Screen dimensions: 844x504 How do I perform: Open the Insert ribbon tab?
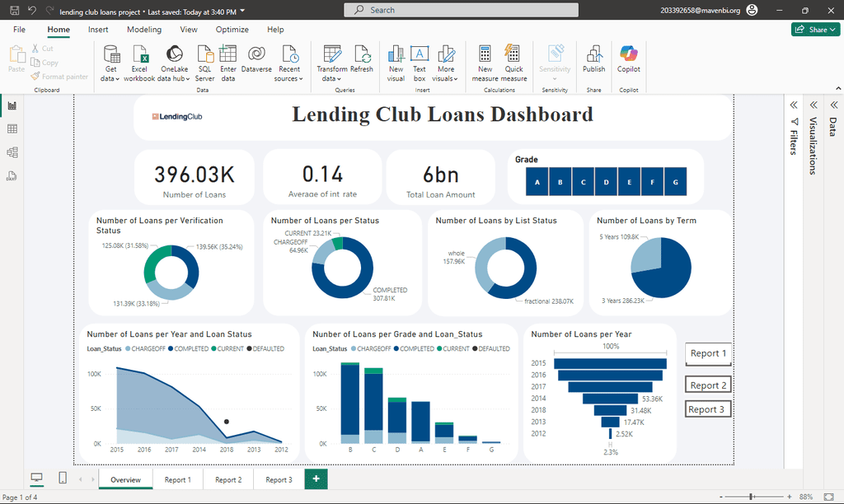tap(98, 30)
